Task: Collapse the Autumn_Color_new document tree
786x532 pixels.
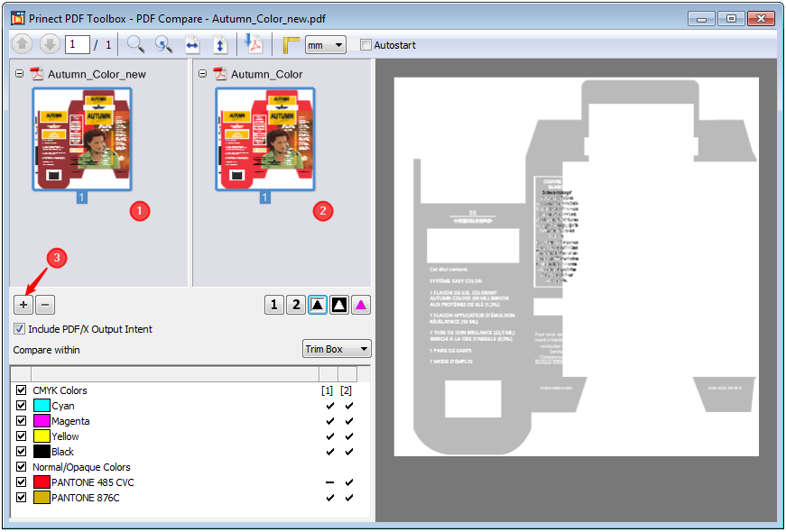Action: point(20,74)
